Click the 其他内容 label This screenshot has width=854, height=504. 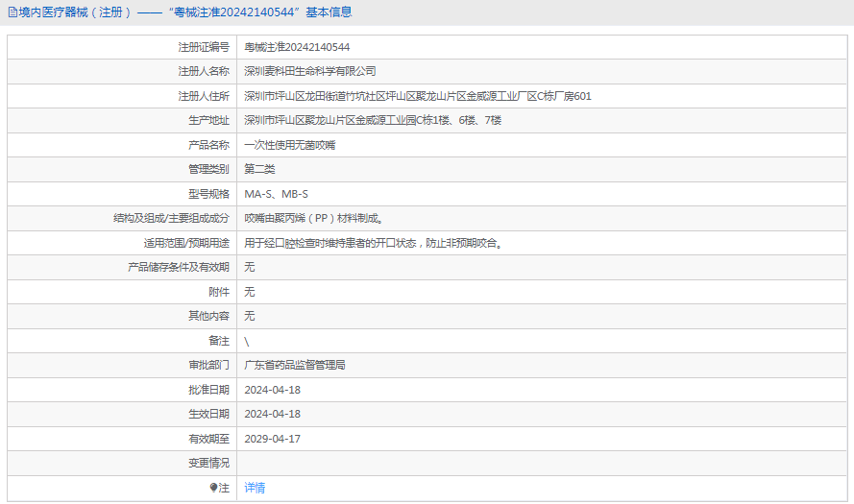(x=209, y=316)
